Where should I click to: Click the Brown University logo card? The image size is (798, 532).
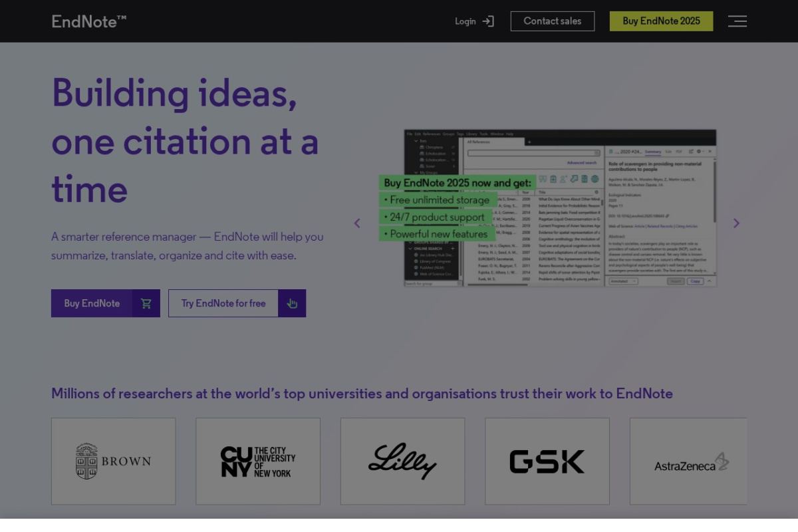(114, 461)
